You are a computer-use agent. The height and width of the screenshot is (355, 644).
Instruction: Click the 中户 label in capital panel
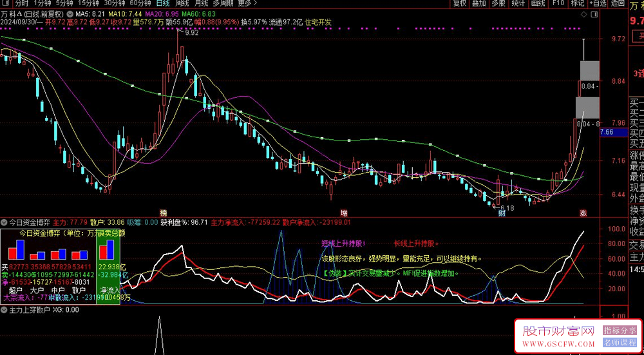pyautogui.click(x=58, y=290)
